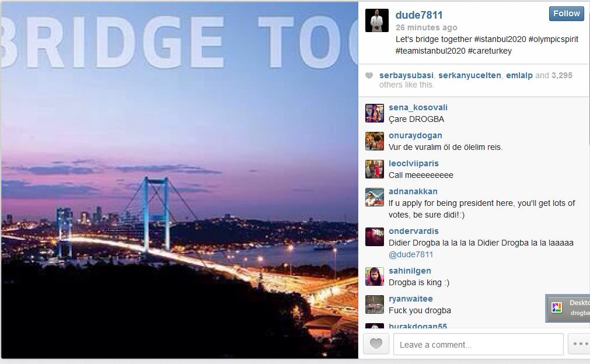Viewport: 590px width, 364px height.
Task: Click the Leave a comment field
Action: pyautogui.click(x=479, y=344)
